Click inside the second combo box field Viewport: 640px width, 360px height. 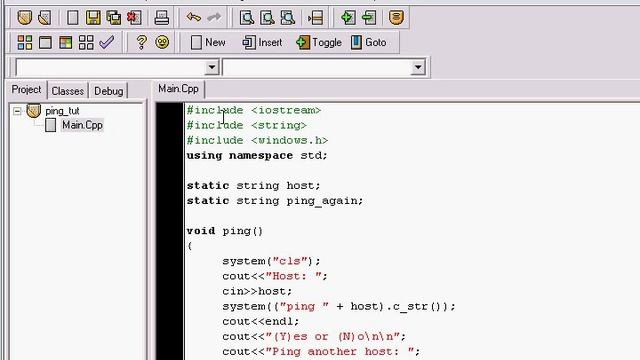click(x=318, y=67)
